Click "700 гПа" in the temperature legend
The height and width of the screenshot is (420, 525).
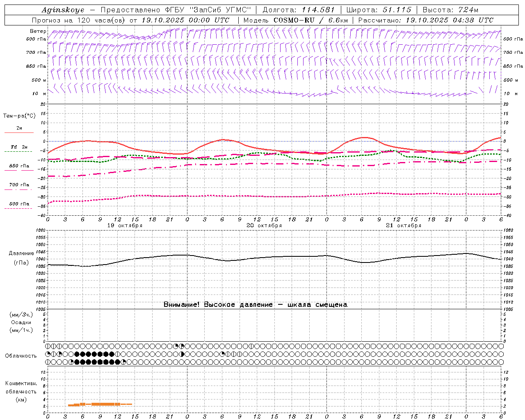pyautogui.click(x=19, y=185)
